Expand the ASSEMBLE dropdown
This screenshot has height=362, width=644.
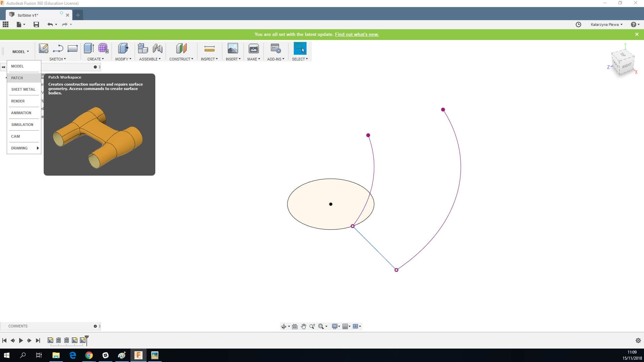pos(150,59)
